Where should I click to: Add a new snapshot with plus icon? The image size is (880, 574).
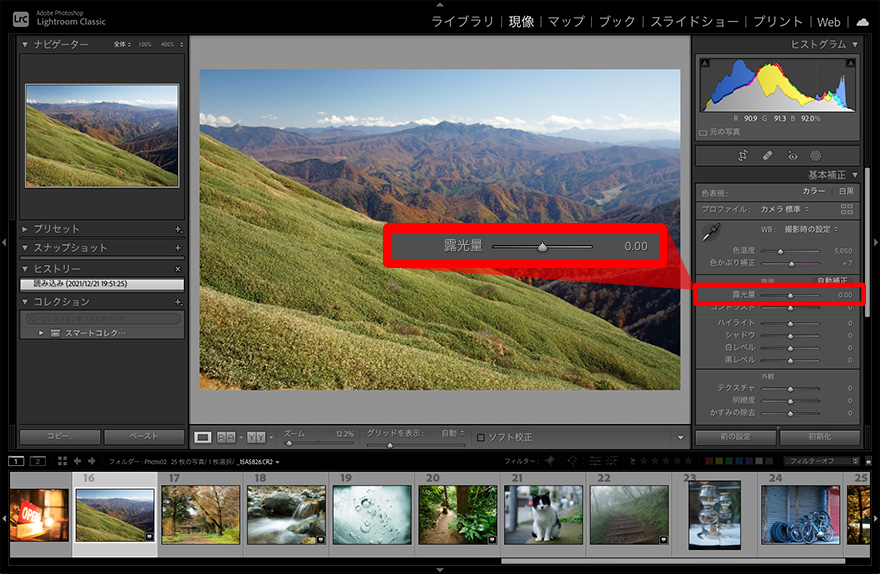click(178, 248)
